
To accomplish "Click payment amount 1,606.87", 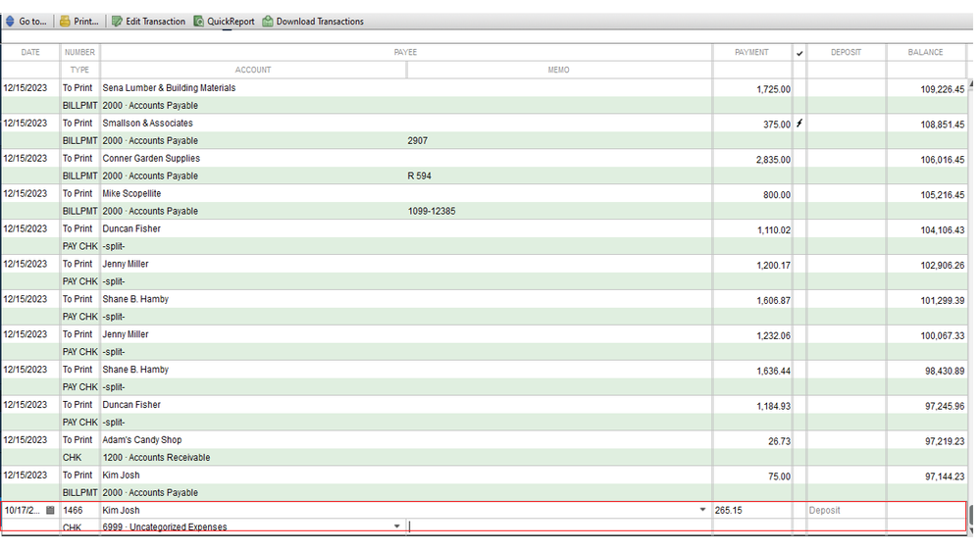I will (x=773, y=300).
